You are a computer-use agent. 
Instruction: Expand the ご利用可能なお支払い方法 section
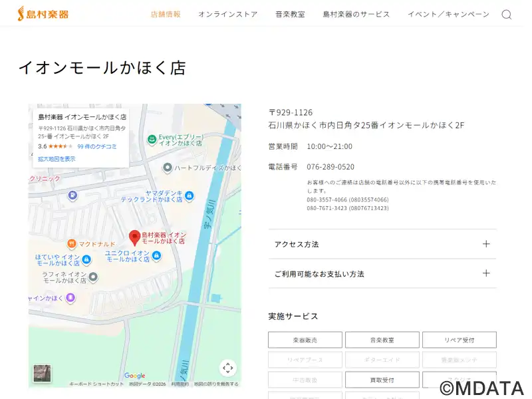(x=382, y=273)
